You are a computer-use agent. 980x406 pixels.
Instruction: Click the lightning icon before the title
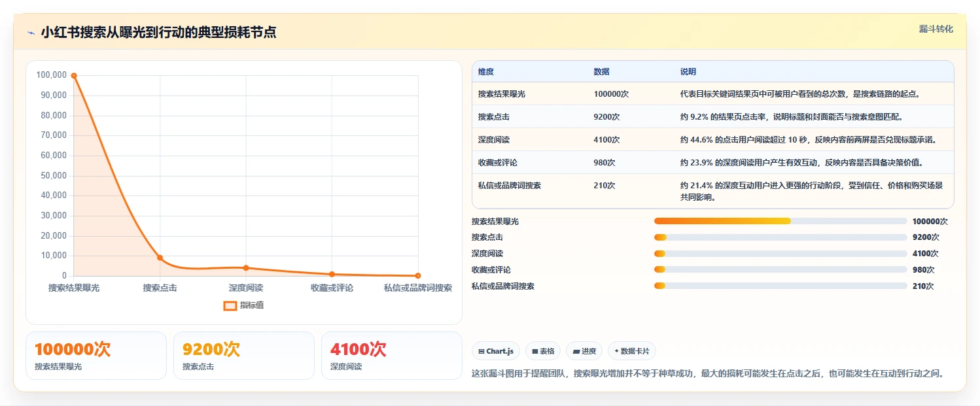click(x=31, y=33)
